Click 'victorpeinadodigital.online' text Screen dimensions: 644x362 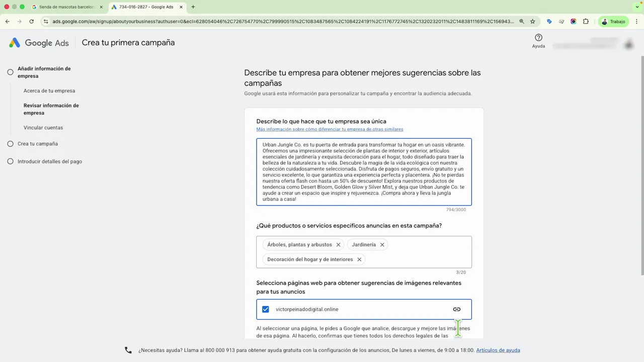tap(307, 309)
